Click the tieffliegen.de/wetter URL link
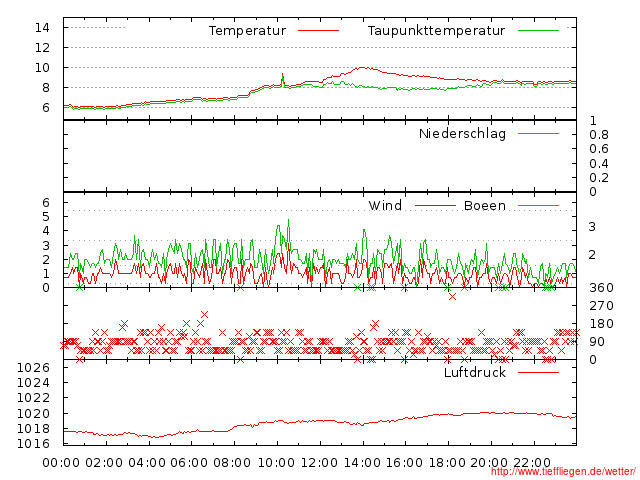The image size is (640, 480). [563, 472]
